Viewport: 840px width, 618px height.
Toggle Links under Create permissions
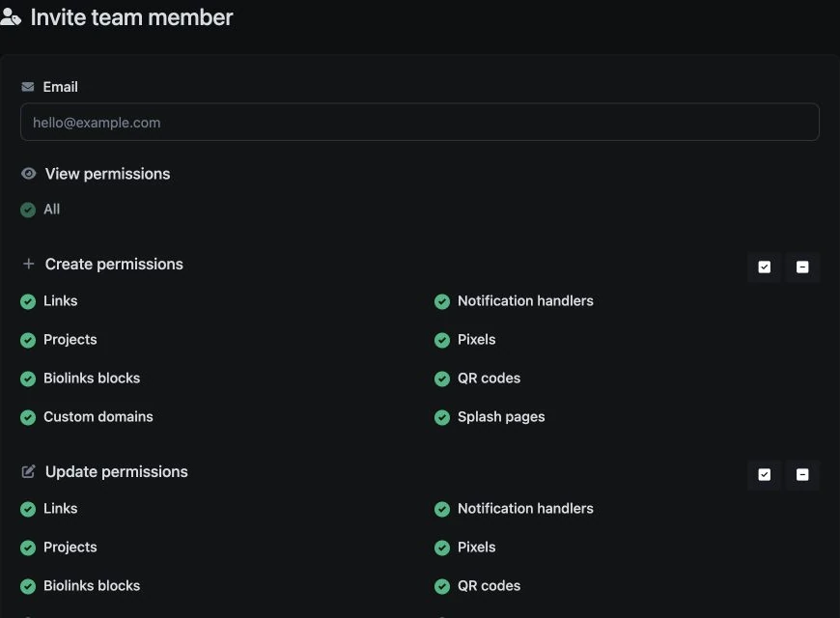[28, 302]
